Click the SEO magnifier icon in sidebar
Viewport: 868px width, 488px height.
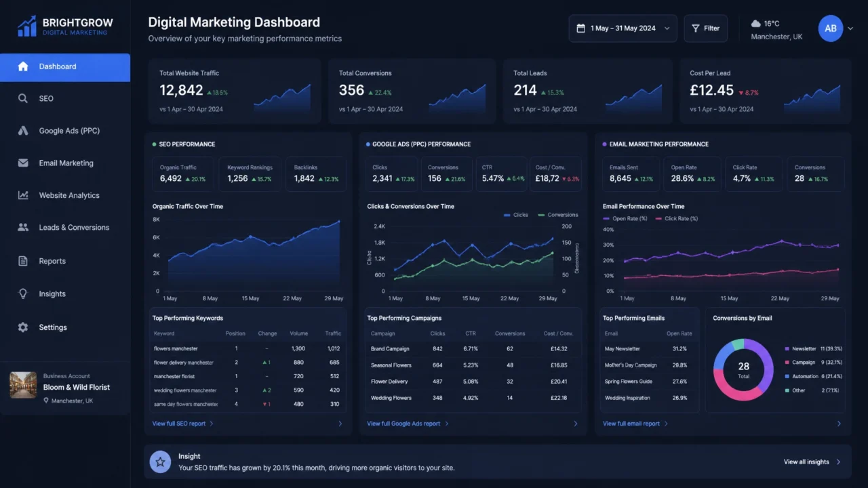coord(23,98)
